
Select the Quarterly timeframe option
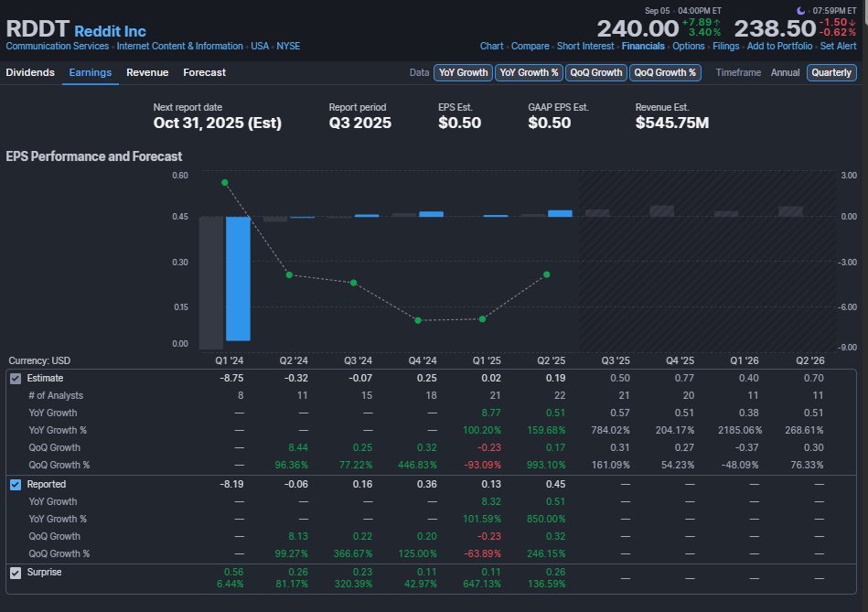pyautogui.click(x=831, y=72)
